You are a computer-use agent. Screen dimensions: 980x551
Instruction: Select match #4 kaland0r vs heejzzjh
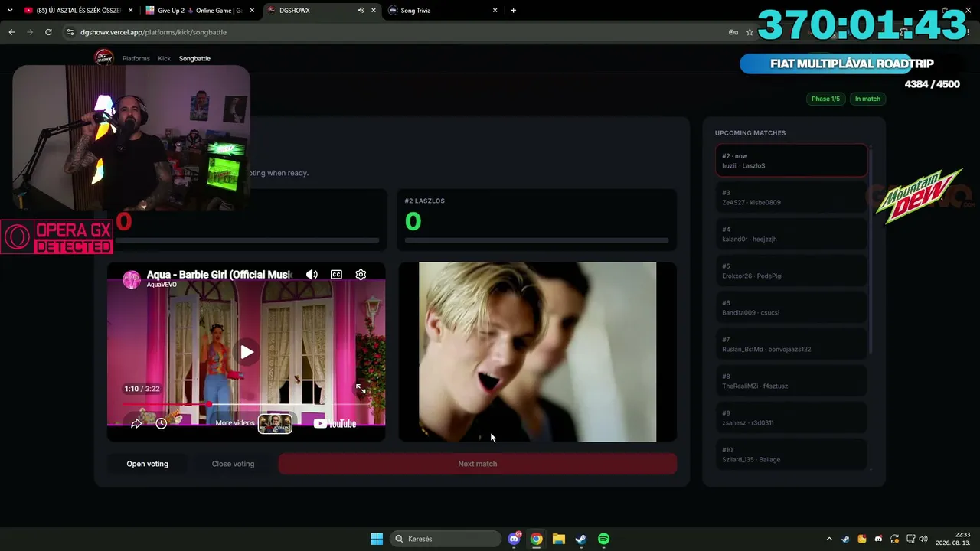coord(792,234)
